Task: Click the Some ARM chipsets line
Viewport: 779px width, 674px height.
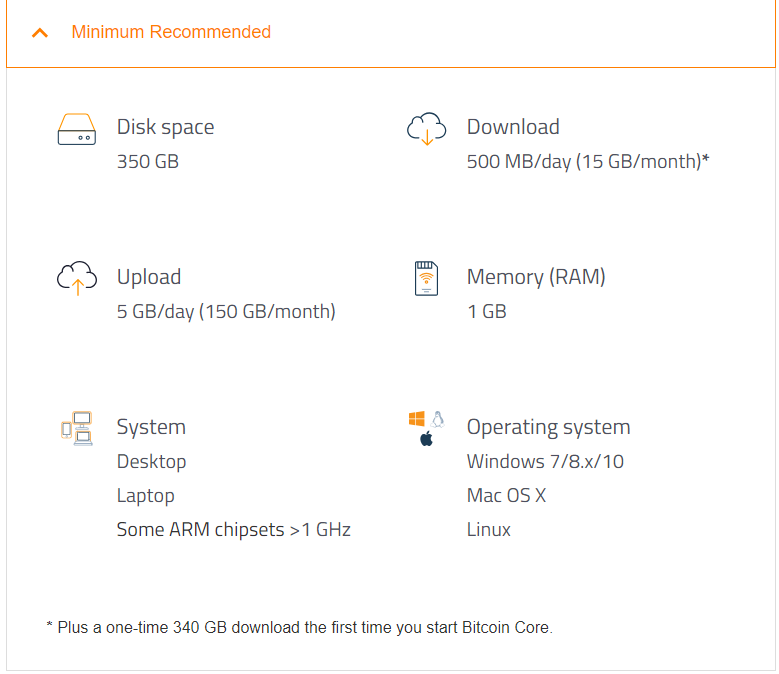Action: click(233, 529)
